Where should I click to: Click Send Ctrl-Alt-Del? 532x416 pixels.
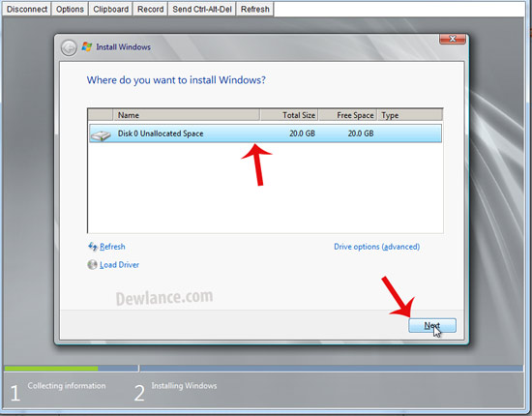pyautogui.click(x=202, y=9)
